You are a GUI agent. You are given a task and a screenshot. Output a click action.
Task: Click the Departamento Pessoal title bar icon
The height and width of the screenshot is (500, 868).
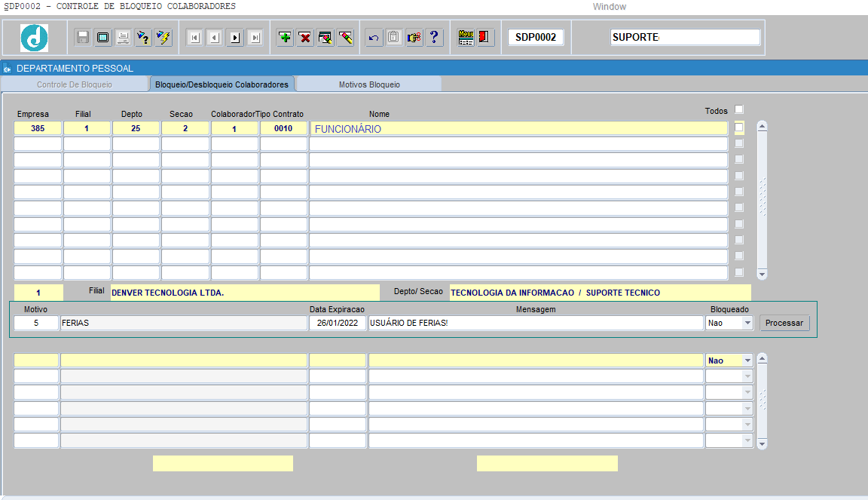click(8, 69)
